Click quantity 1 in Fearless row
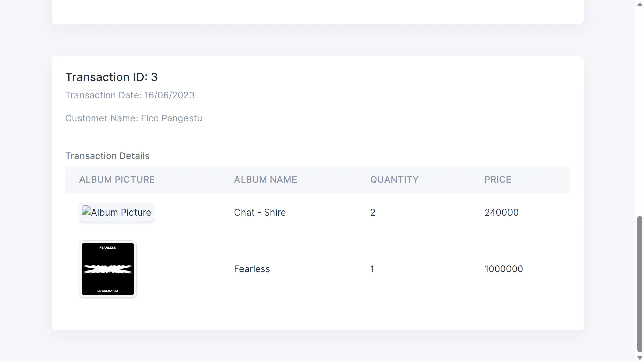Image resolution: width=644 pixels, height=362 pixels. (372, 269)
